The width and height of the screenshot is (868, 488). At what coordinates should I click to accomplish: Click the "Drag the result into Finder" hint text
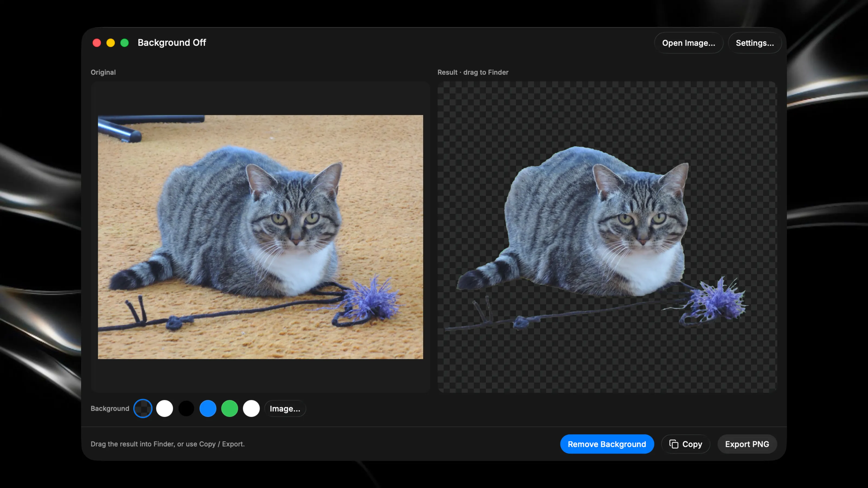[x=167, y=444]
